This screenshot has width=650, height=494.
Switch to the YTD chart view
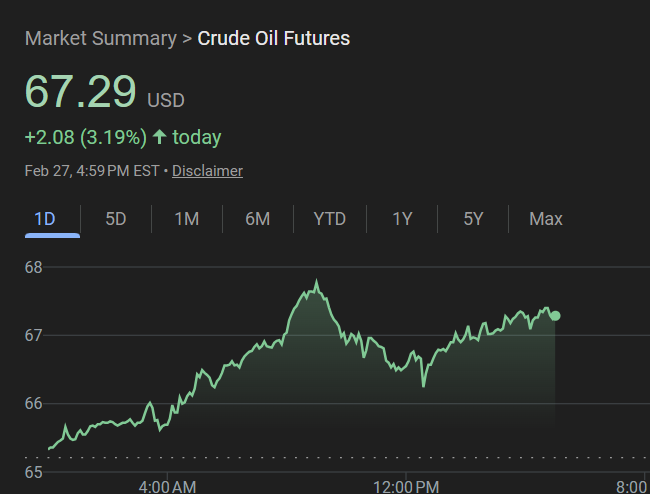tap(330, 219)
